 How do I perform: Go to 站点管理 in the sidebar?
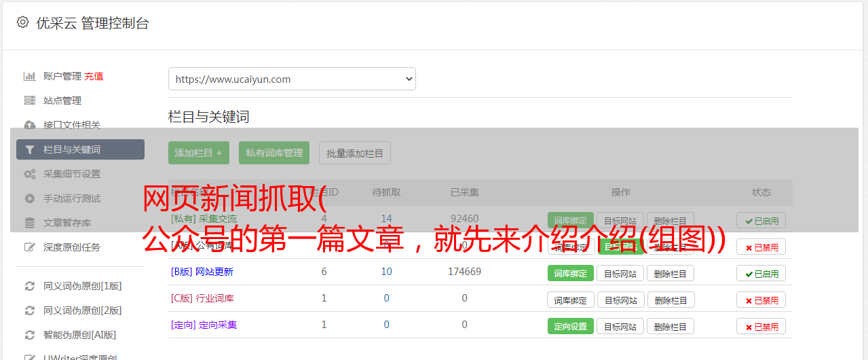62,101
